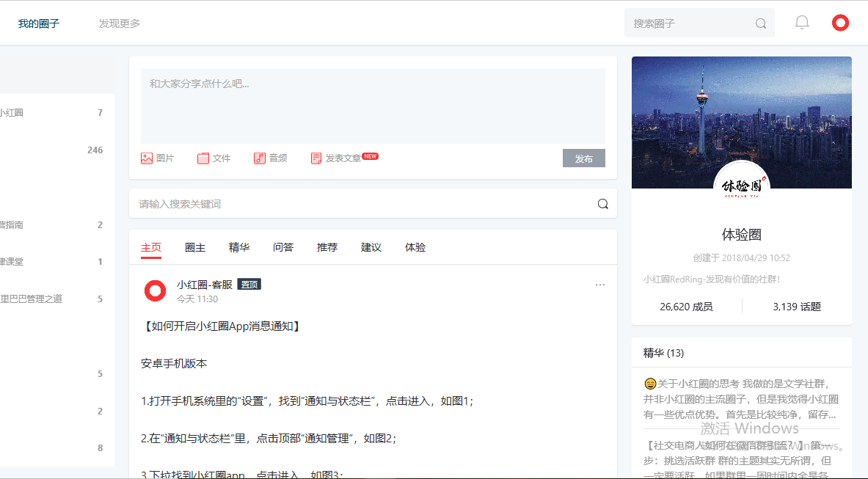Click step 2 text about 通知管理
The image size is (868, 479).
pyautogui.click(x=269, y=438)
